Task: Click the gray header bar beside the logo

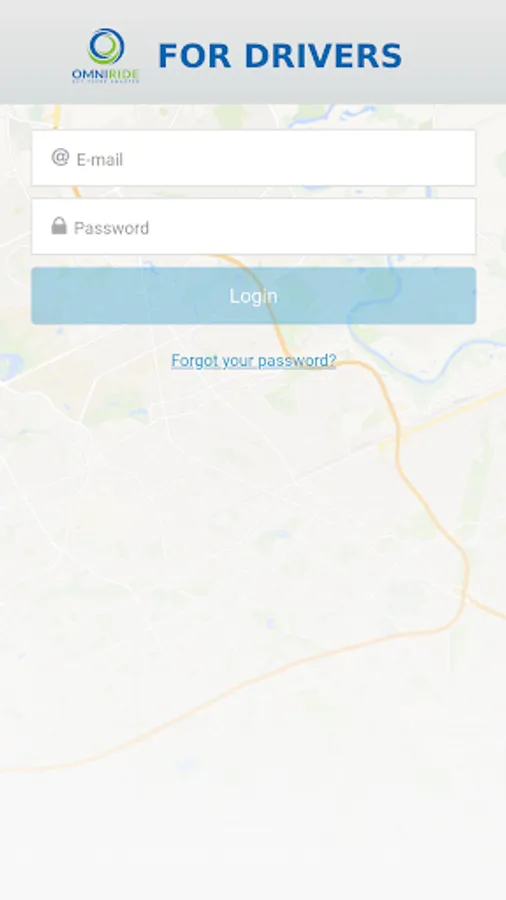Action: click(x=453, y=55)
